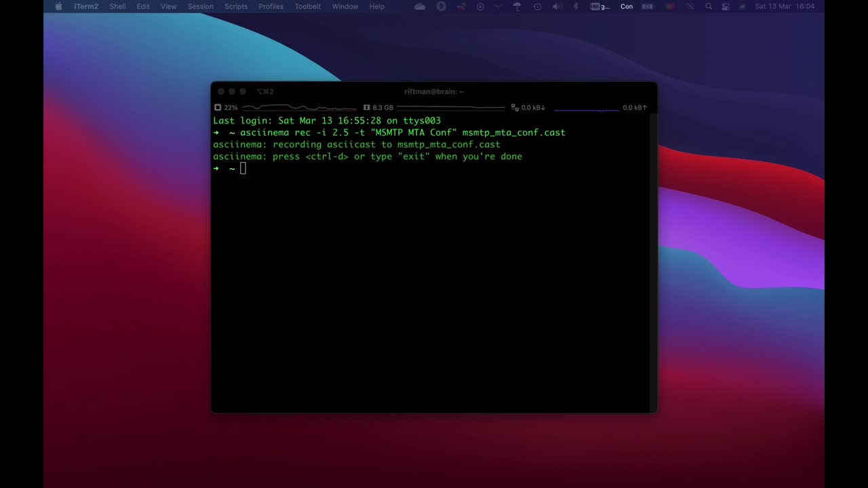Viewport: 868px width, 488px height.
Task: Open the Toolbelt menu
Action: 307,6
